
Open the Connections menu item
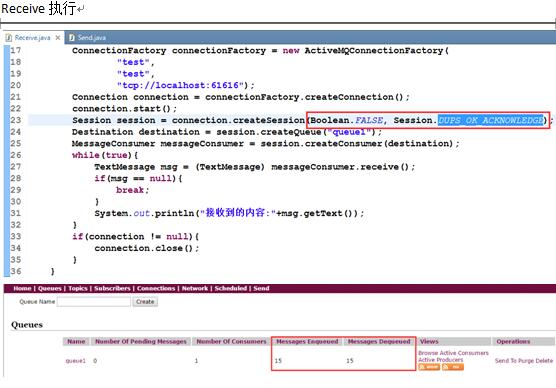[156, 288]
